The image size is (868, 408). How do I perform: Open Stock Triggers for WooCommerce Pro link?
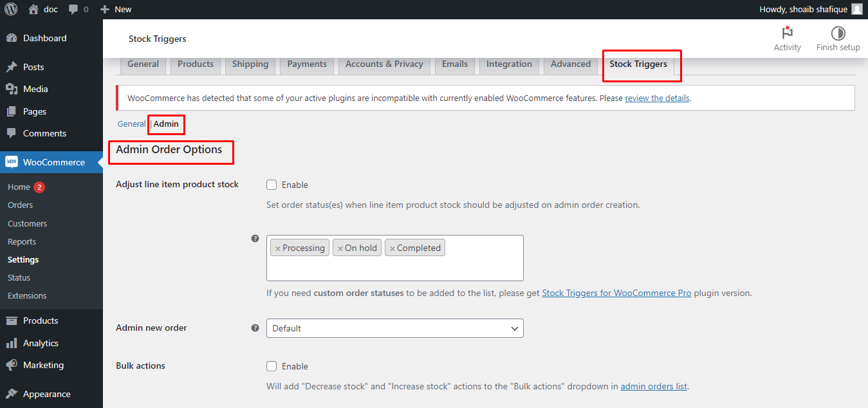pyautogui.click(x=616, y=293)
